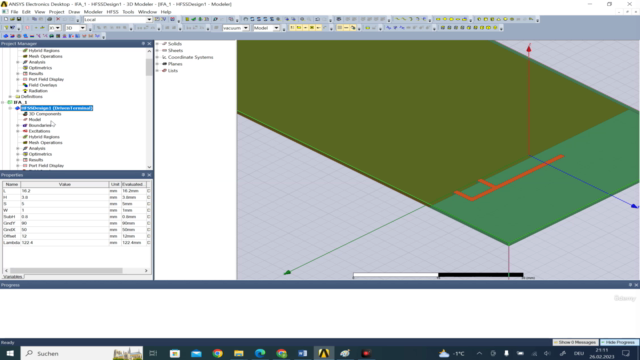Viewport: 640px width, 360px height.
Task: Click the New project icon
Action: (x=6, y=19)
